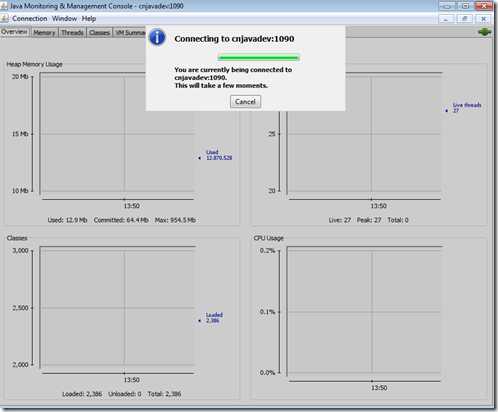Click the Java icon in the title bar

tap(4, 6)
